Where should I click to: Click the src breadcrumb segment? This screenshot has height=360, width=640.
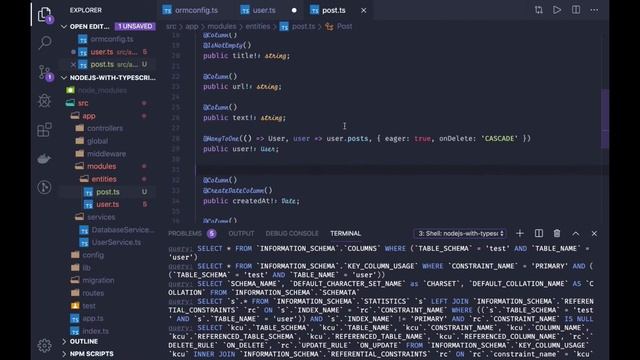[171, 26]
